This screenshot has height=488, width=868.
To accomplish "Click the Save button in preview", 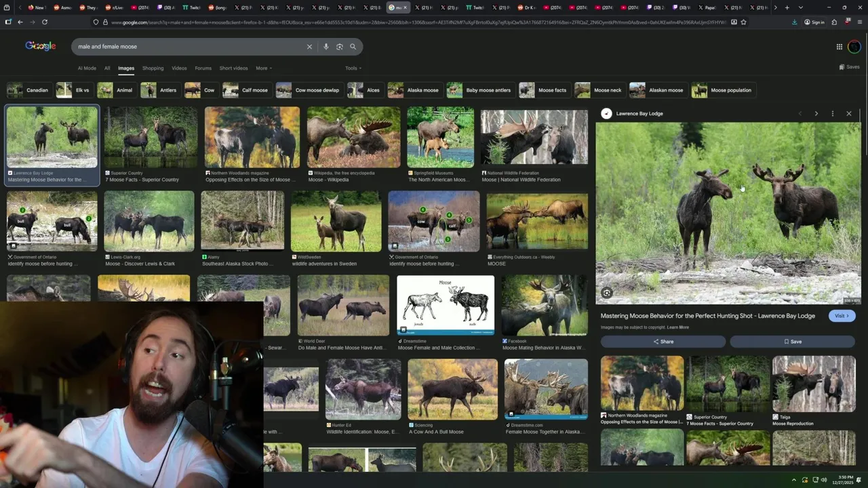I will (x=793, y=342).
